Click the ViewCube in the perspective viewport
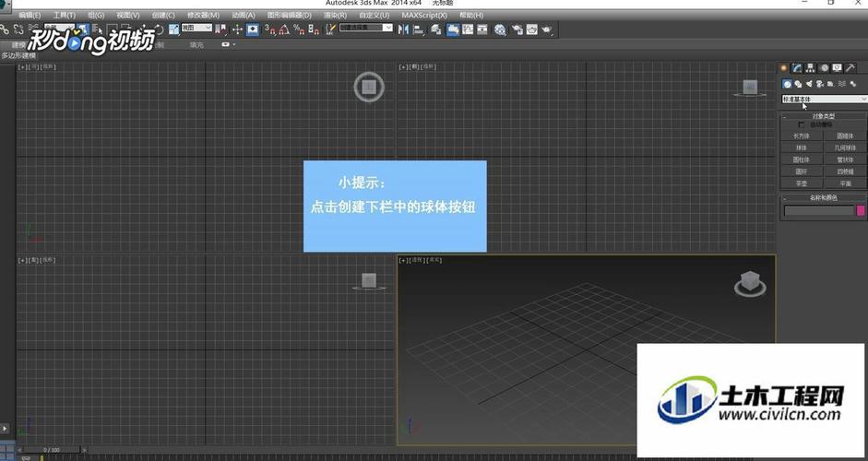The height and width of the screenshot is (461, 868). [749, 283]
